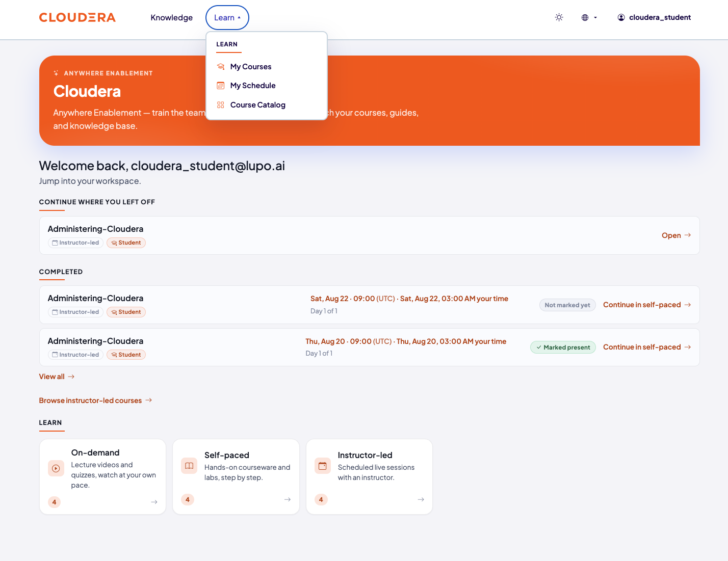Click the welcome back heading text

click(x=162, y=166)
